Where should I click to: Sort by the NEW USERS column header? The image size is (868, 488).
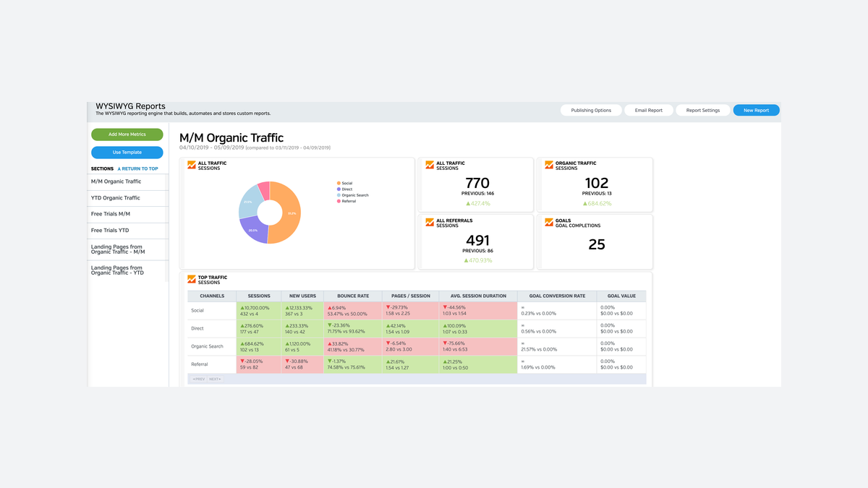pos(303,296)
